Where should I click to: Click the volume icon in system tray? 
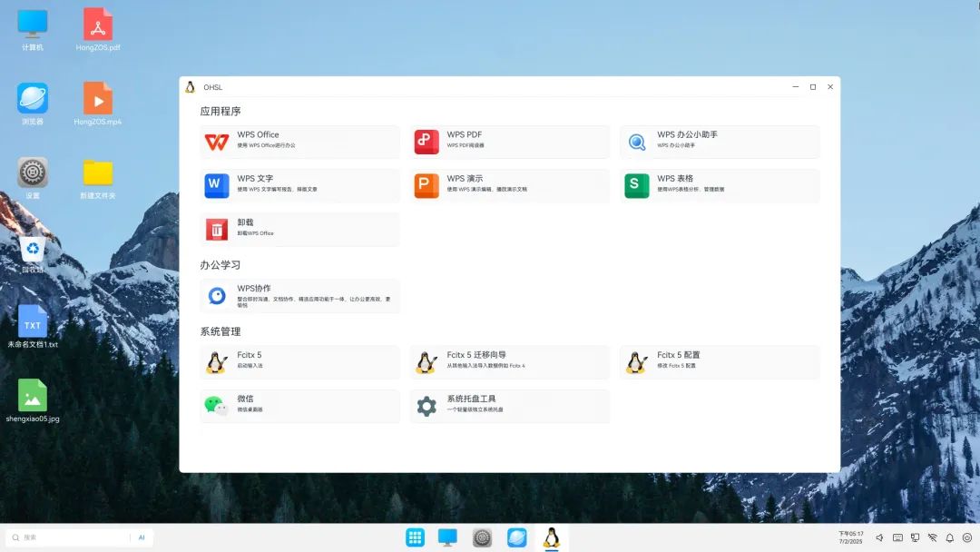coord(879,538)
